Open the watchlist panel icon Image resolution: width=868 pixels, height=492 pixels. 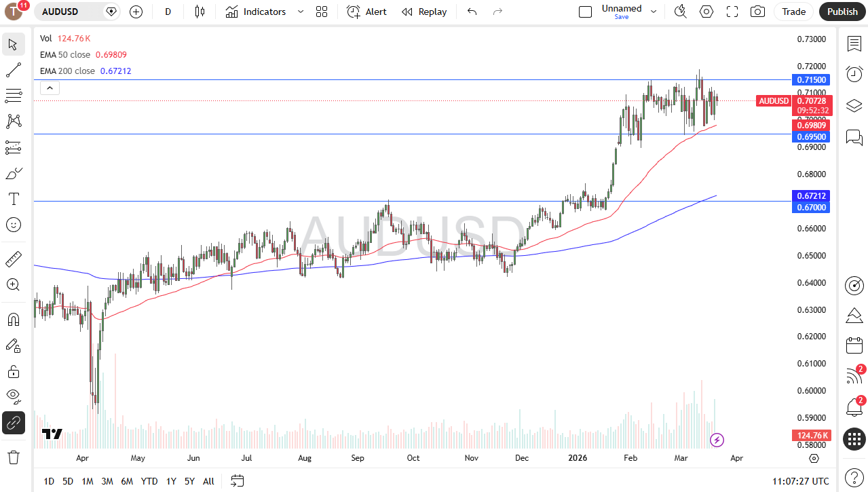click(x=854, y=44)
